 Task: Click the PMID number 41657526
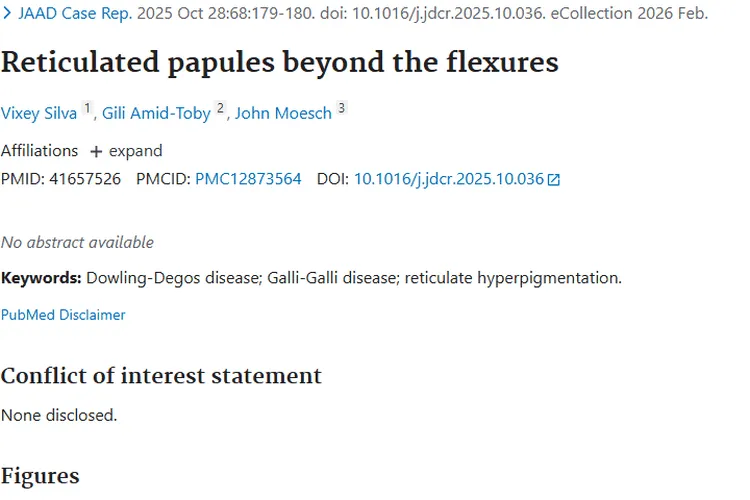pyautogui.click(x=85, y=179)
